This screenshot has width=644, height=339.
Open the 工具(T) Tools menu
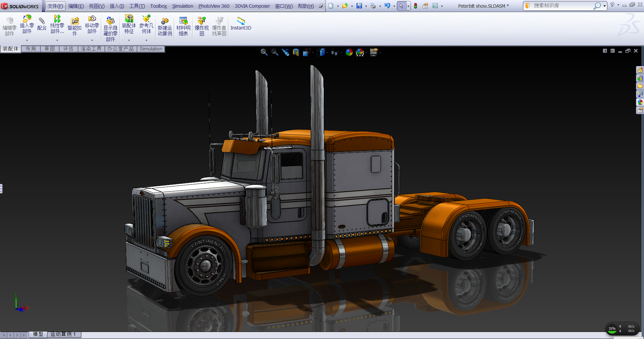(137, 6)
